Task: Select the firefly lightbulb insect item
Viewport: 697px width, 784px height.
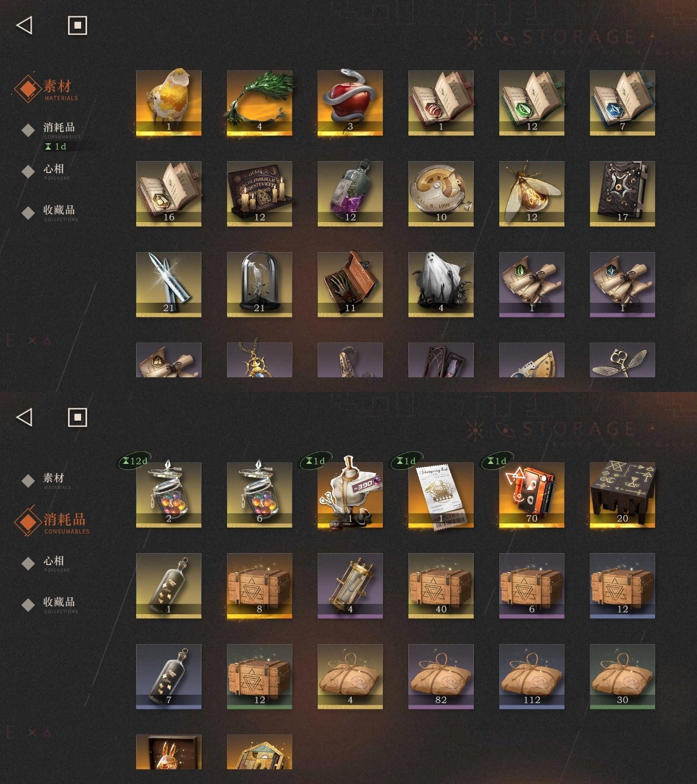Action: pos(531,194)
